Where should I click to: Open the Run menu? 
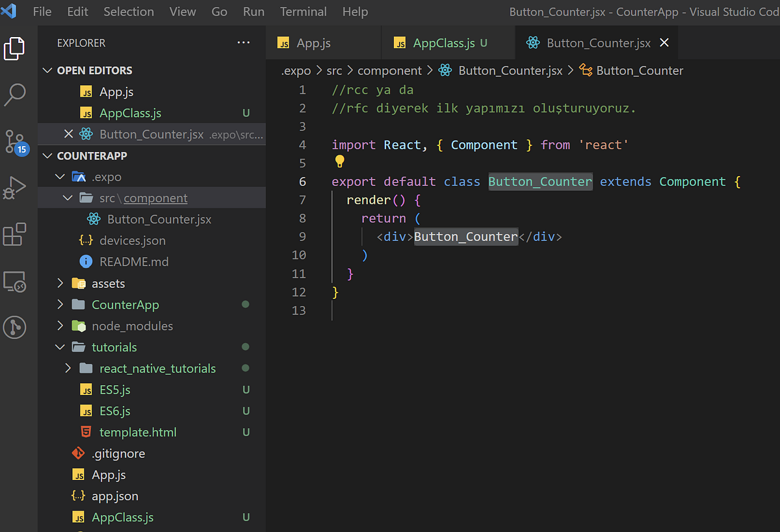pos(253,11)
